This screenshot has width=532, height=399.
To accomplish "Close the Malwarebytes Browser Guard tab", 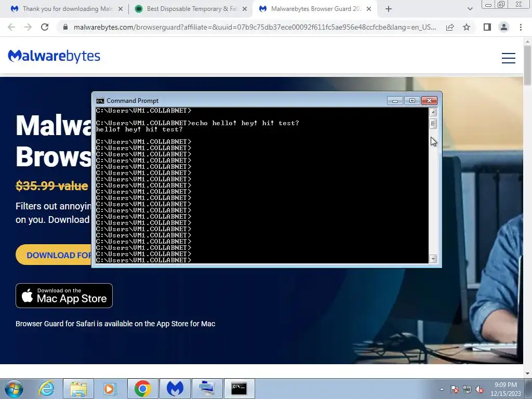I will point(369,9).
